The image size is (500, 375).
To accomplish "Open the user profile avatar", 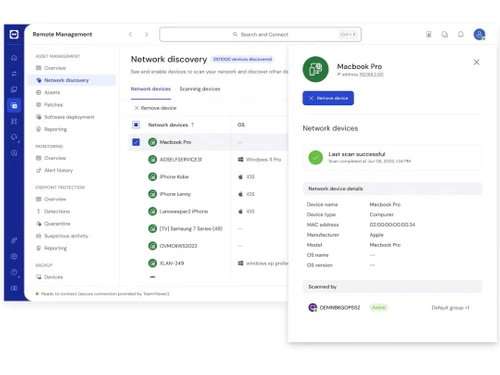I will click(479, 34).
